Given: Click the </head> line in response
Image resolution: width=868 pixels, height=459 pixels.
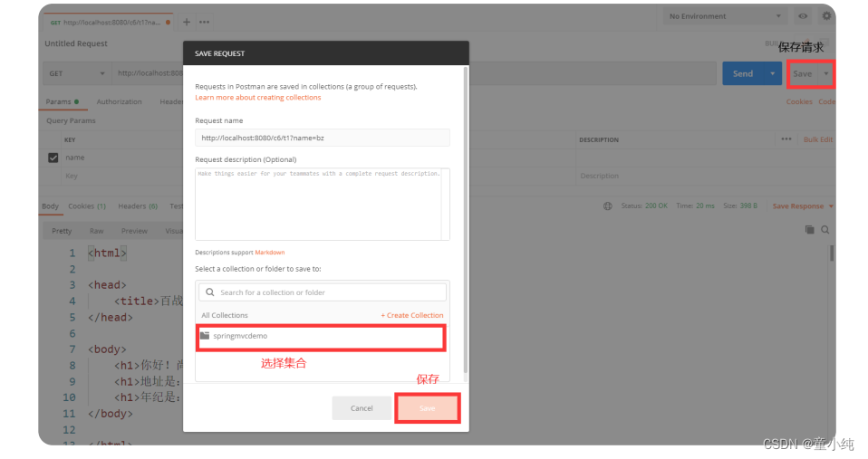Looking at the screenshot, I should point(111,318).
